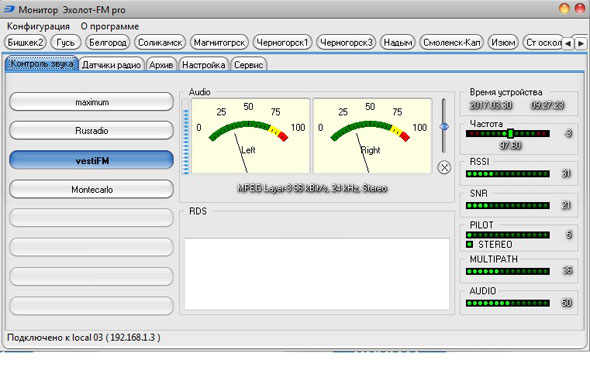Open the Настройка tab

pyautogui.click(x=204, y=65)
